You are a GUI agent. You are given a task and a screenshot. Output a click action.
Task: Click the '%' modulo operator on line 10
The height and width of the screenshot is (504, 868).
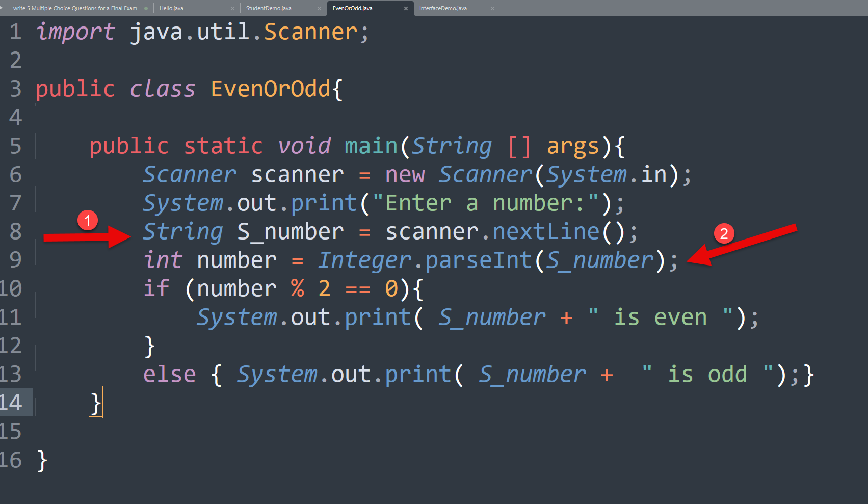click(298, 288)
